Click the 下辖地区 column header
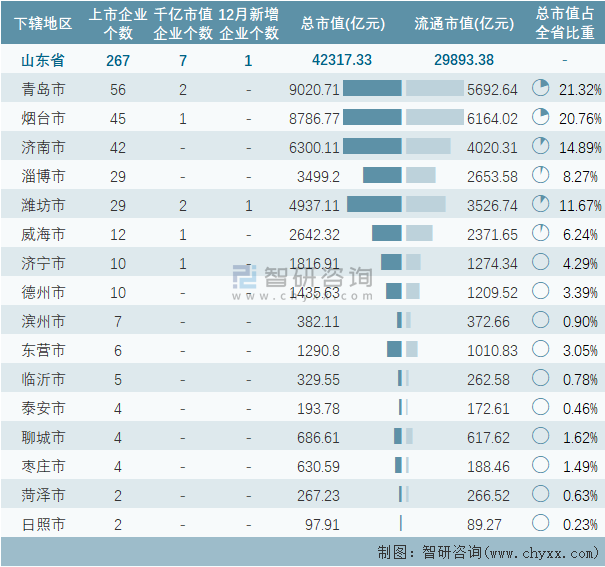605x567 pixels. click(x=45, y=23)
